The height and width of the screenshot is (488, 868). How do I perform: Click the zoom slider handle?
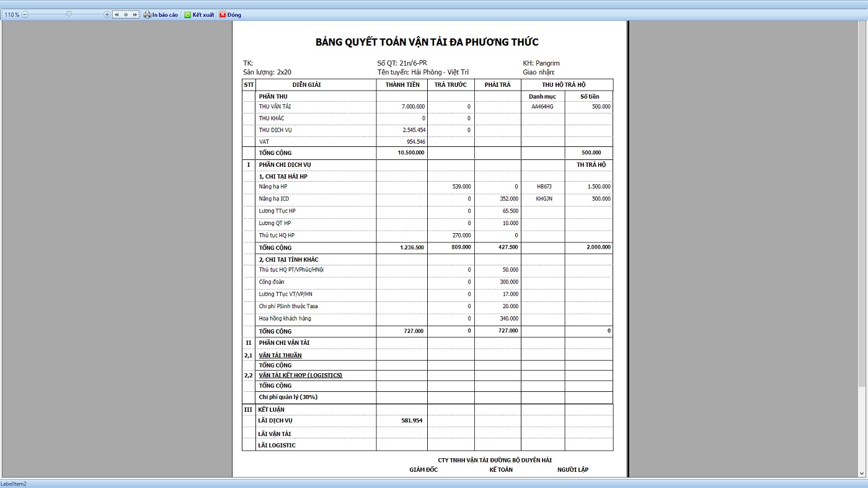click(69, 14)
